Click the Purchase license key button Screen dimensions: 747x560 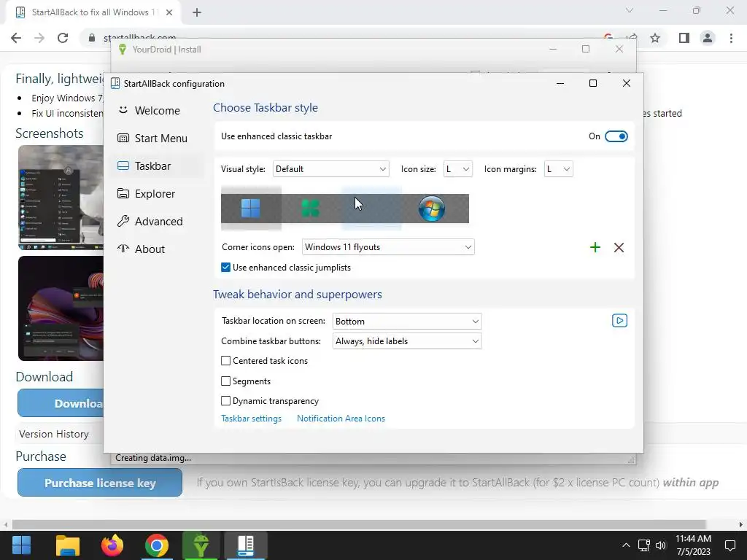click(100, 483)
